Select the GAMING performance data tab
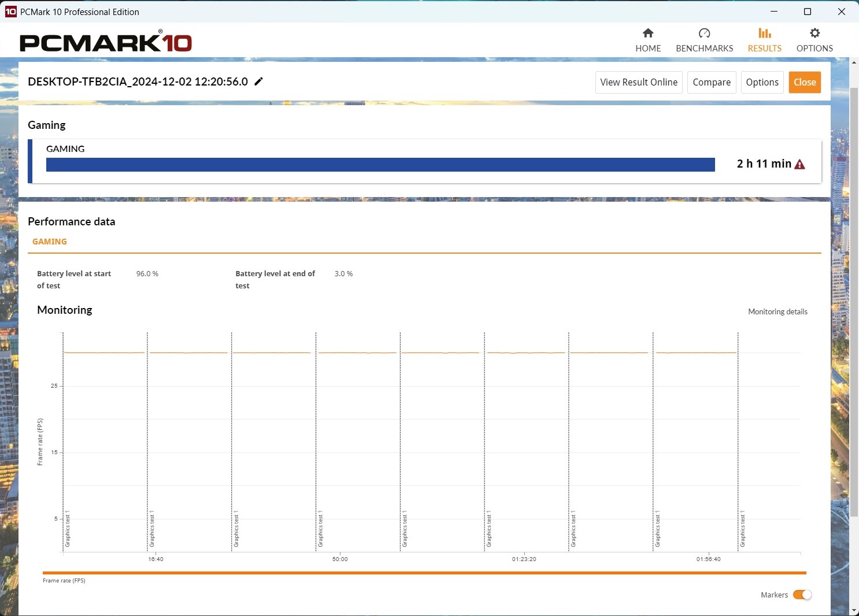The width and height of the screenshot is (859, 616). pyautogui.click(x=50, y=242)
